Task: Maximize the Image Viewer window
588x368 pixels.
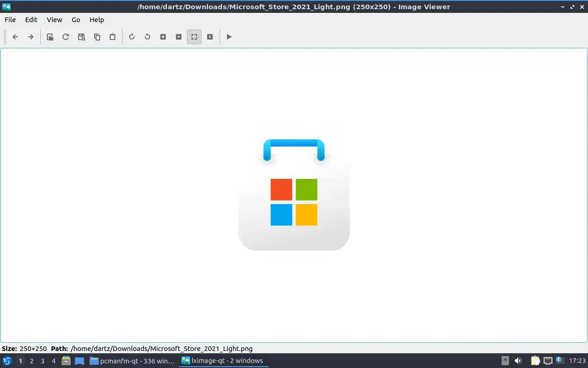Action: click(x=572, y=6)
